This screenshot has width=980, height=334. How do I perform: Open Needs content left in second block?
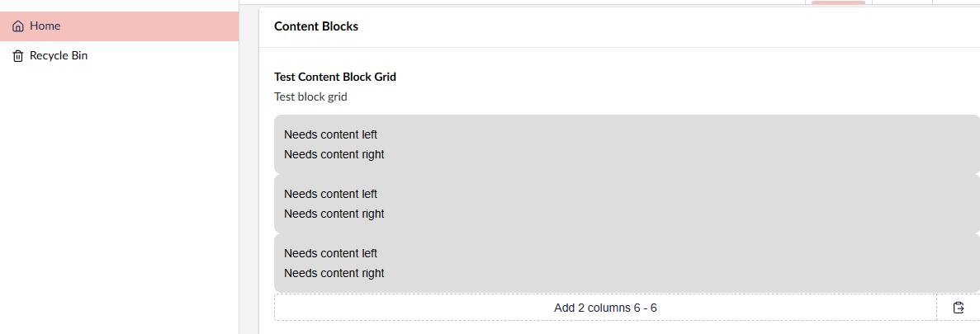[x=330, y=194]
